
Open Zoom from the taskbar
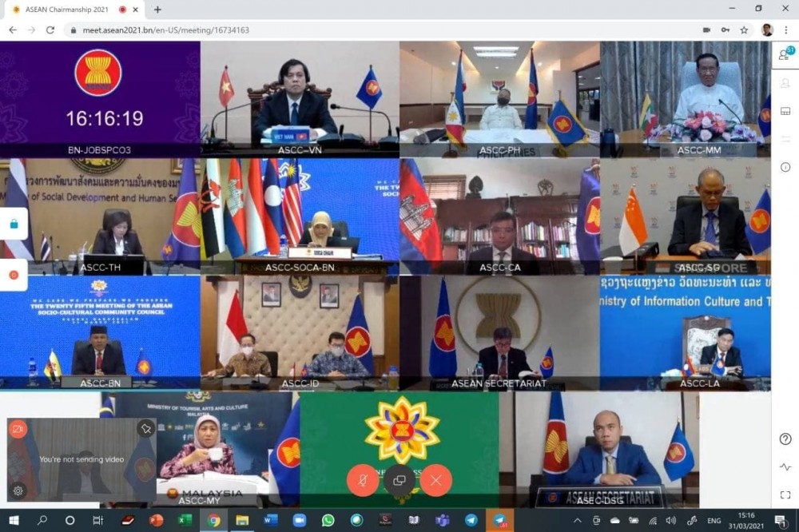pyautogui.click(x=299, y=520)
